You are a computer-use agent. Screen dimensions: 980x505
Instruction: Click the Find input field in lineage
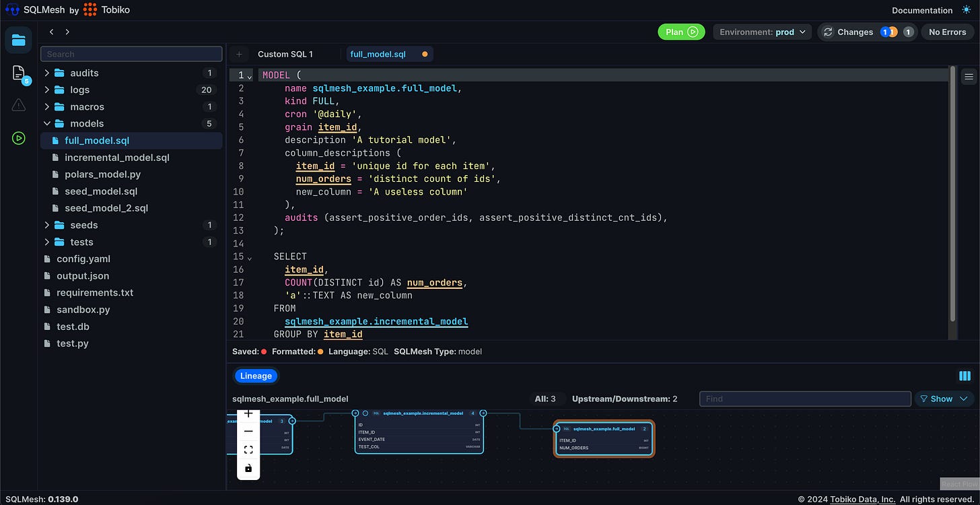[x=805, y=399]
